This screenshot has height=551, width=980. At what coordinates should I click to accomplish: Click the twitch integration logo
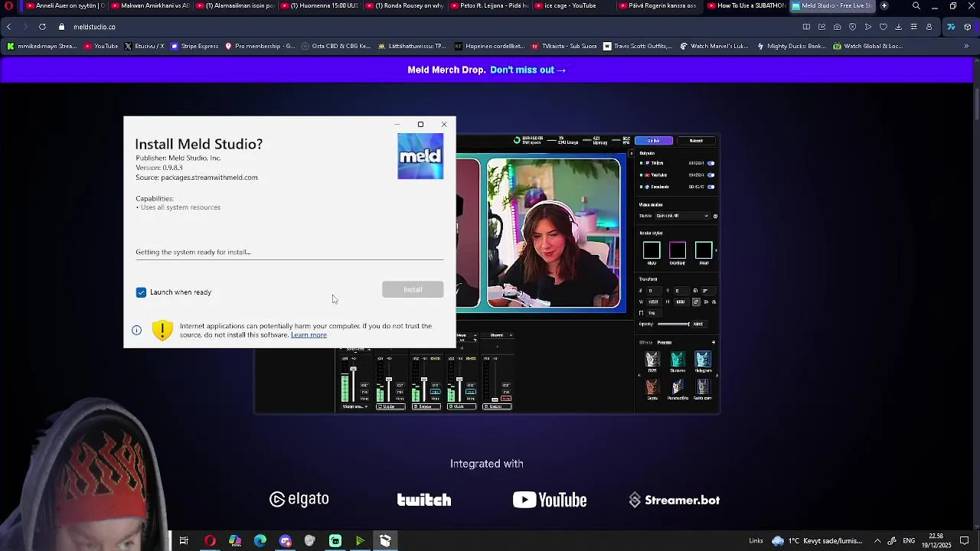coord(424,500)
